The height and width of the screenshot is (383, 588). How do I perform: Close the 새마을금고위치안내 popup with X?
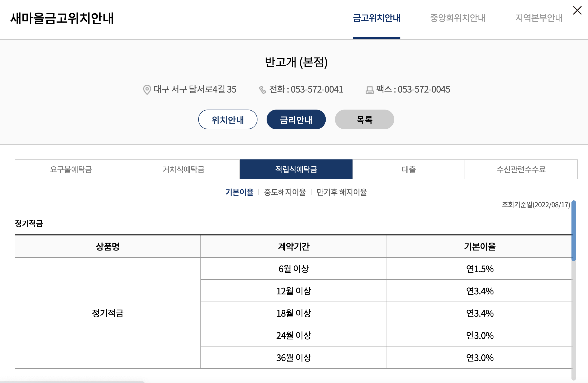click(577, 10)
